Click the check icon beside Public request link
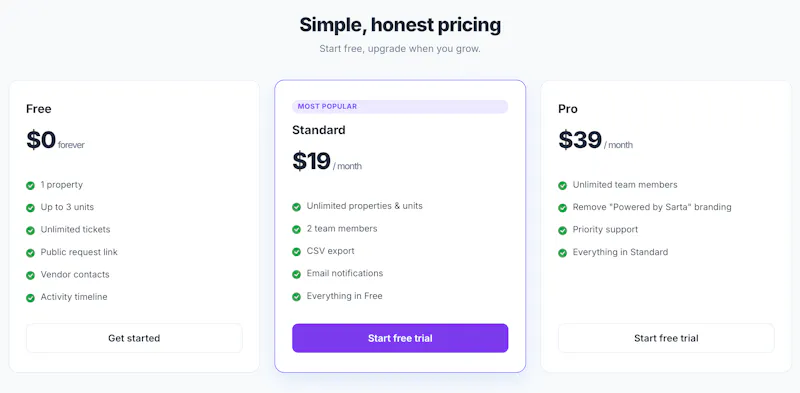 point(31,253)
